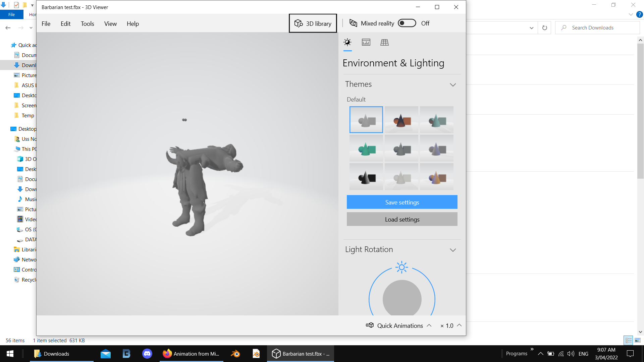The width and height of the screenshot is (644, 362).
Task: Click the Load settings button
Action: click(402, 219)
